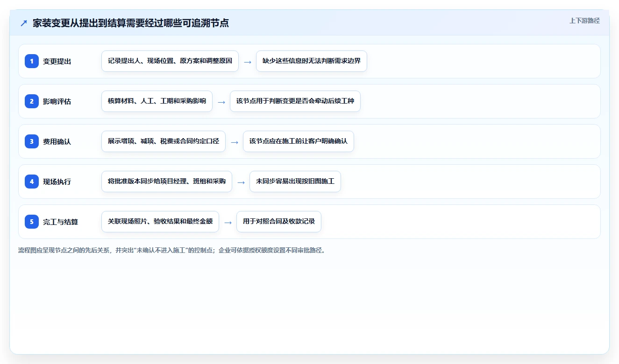Screen dimensions: 619x364
Task: Open the 展示增项、减项、税费或合同约定口径 card
Action: (x=164, y=141)
